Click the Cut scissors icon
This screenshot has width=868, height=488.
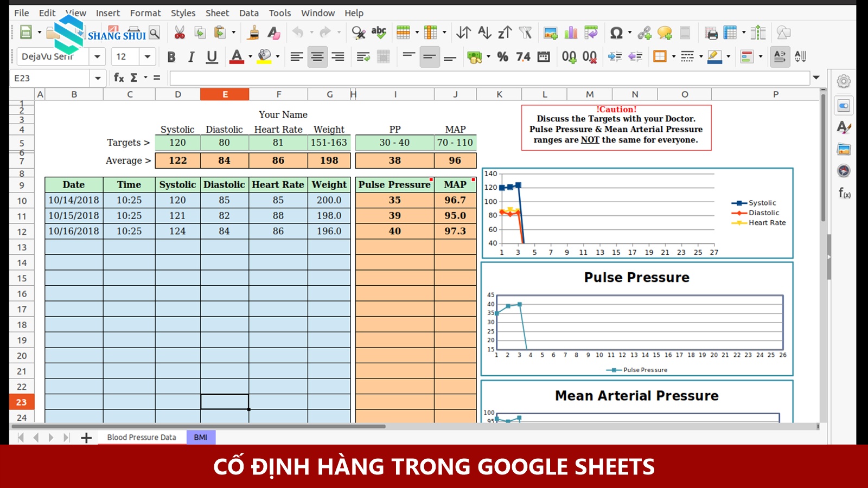[180, 33]
